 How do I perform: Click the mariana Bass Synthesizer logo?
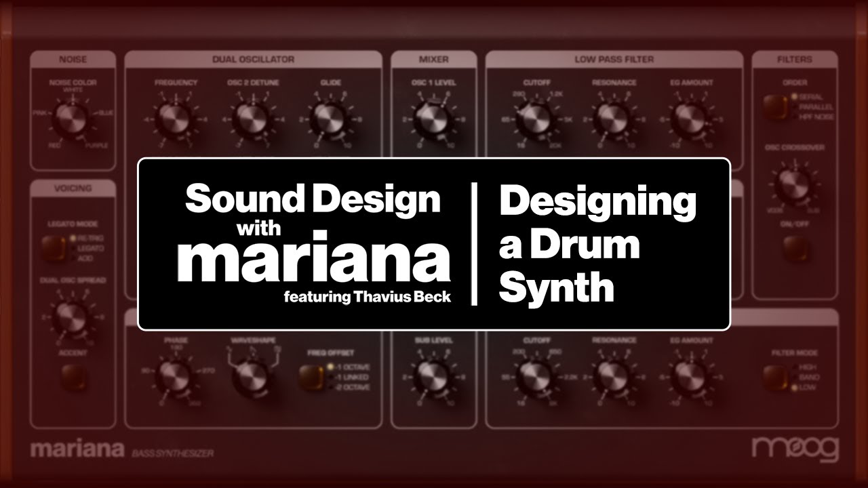(x=121, y=449)
